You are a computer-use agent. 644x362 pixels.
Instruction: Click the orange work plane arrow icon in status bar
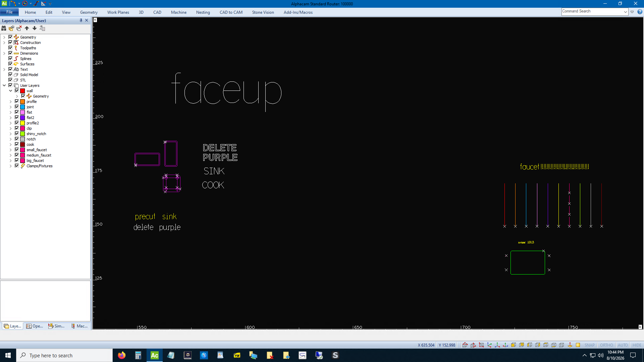coord(570,345)
